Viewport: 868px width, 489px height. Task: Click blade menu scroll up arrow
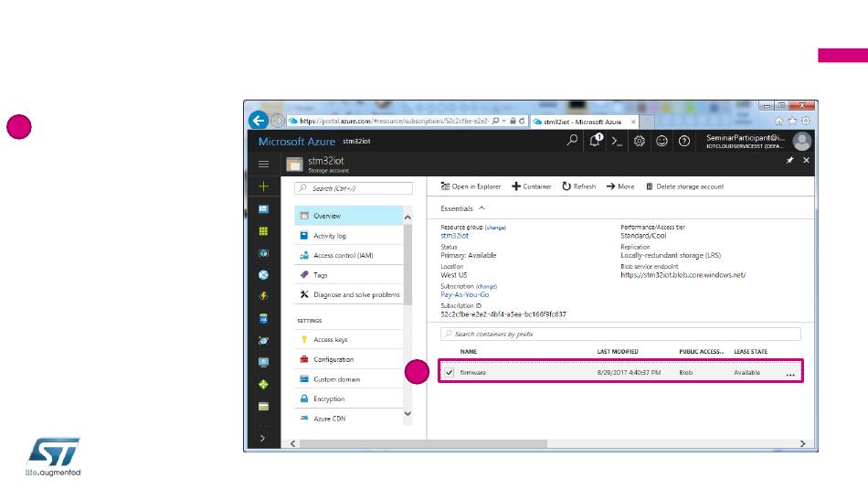pyautogui.click(x=408, y=218)
